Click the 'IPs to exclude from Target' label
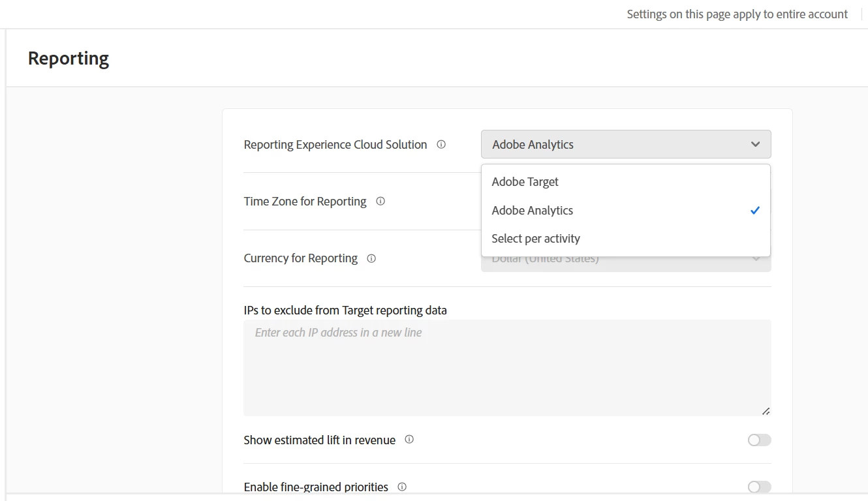Screen dimensions: 868x501 [x=345, y=311]
